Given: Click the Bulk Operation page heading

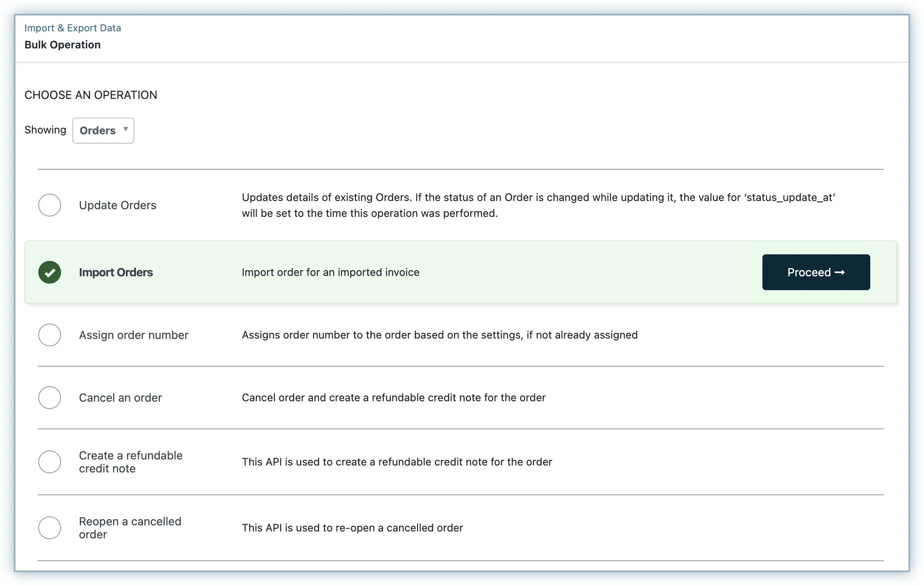Looking at the screenshot, I should tap(62, 45).
